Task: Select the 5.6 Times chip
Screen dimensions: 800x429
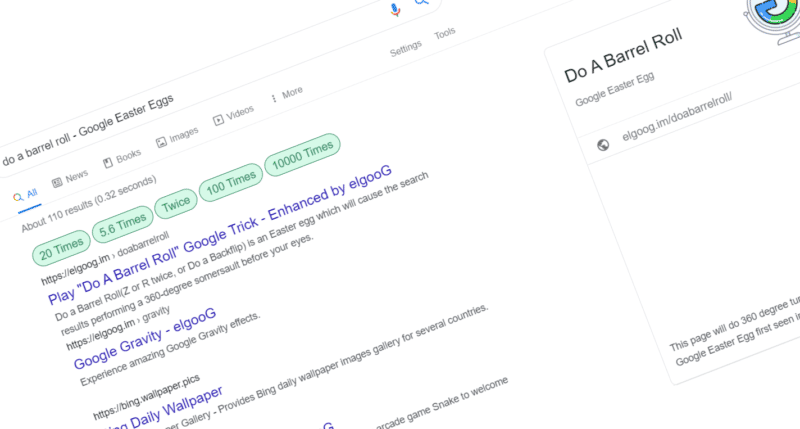Action: 122,224
